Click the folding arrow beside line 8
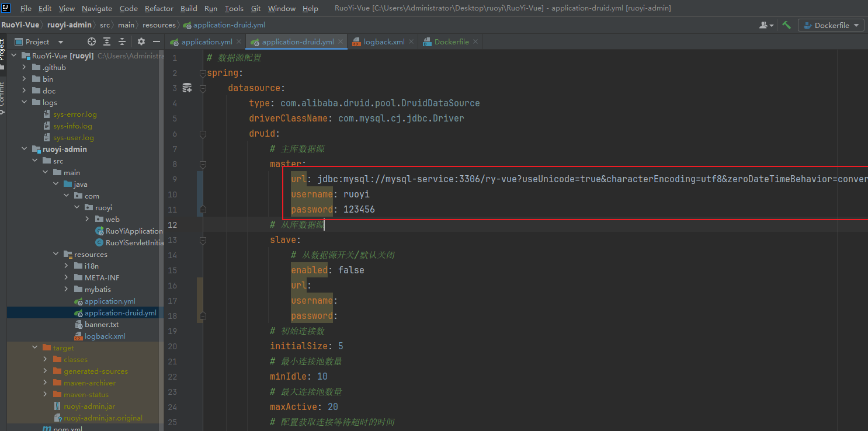This screenshot has height=431, width=868. pyautogui.click(x=203, y=164)
